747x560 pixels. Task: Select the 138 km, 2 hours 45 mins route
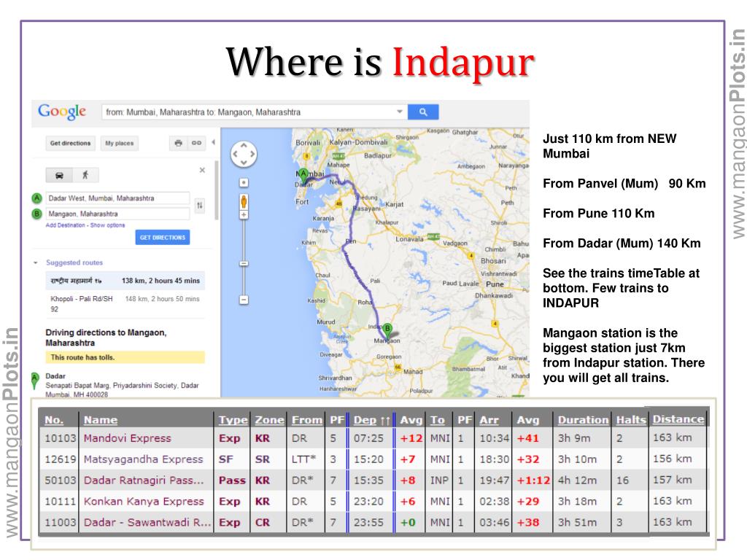pos(125,281)
